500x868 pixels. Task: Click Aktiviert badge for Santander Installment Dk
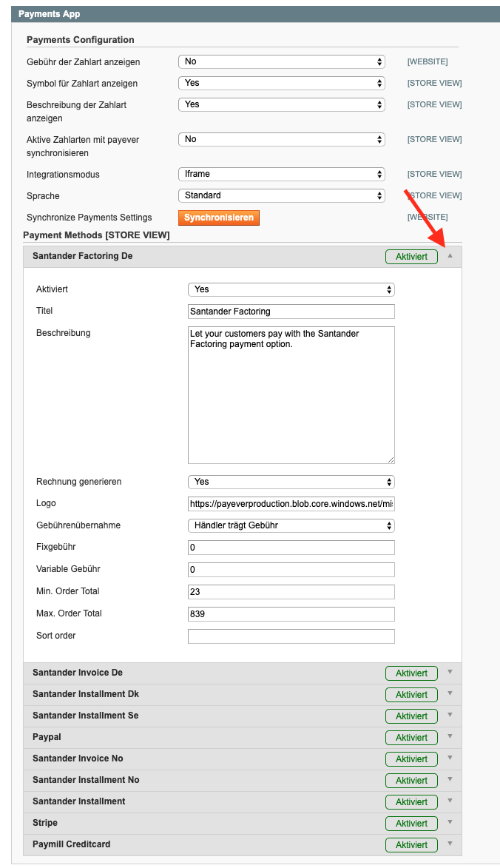(411, 695)
